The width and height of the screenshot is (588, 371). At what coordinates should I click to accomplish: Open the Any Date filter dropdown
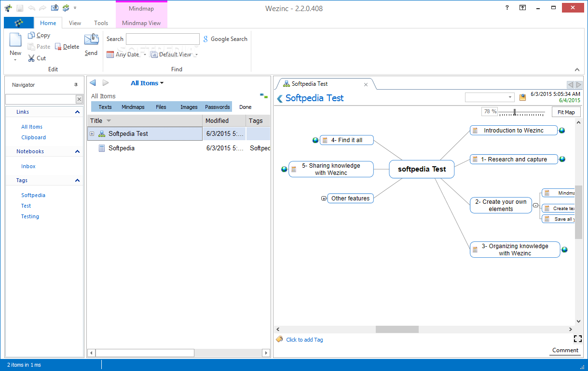[126, 54]
